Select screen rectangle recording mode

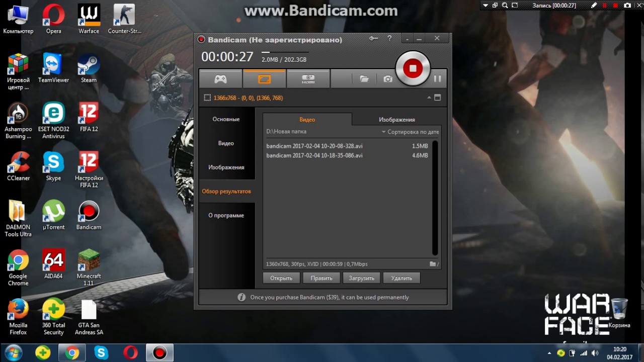coord(264,79)
